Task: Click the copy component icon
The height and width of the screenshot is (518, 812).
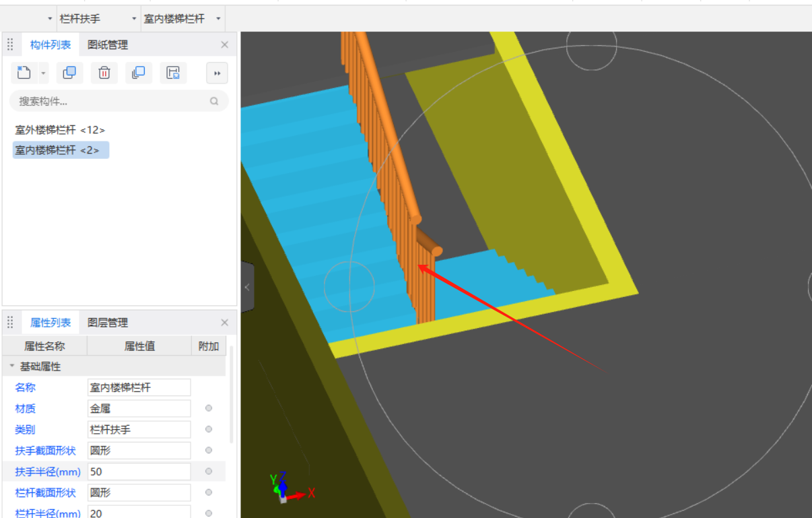Action: coord(69,73)
